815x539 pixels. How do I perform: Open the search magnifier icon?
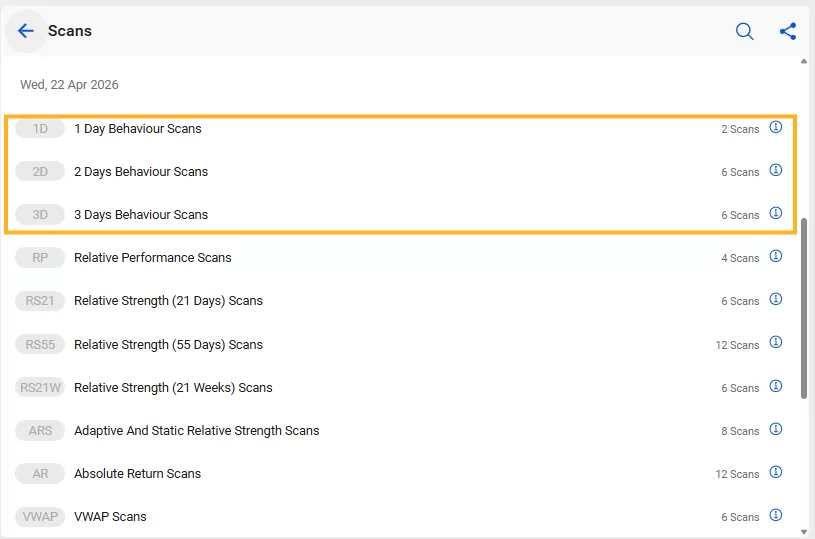click(745, 31)
